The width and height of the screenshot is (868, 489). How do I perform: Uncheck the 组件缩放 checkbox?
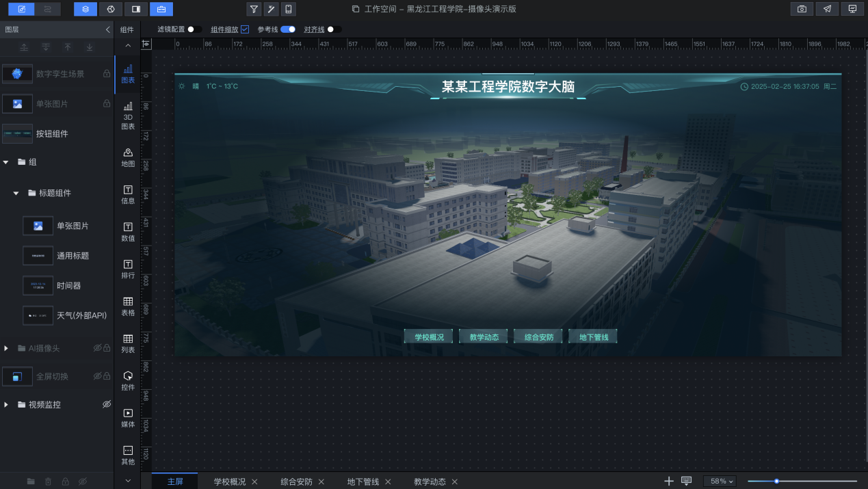245,29
